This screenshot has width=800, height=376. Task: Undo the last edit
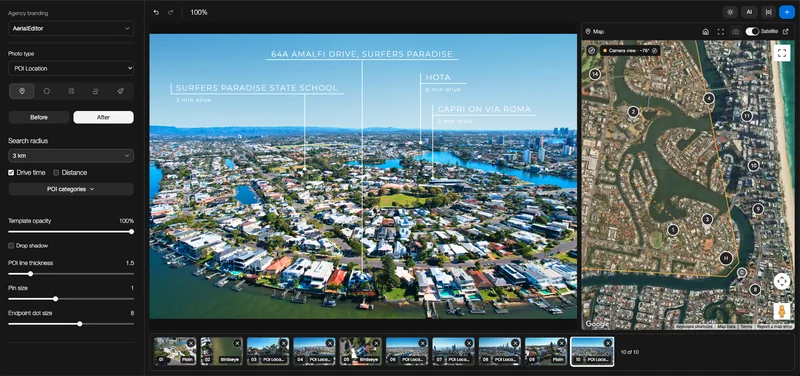point(156,12)
